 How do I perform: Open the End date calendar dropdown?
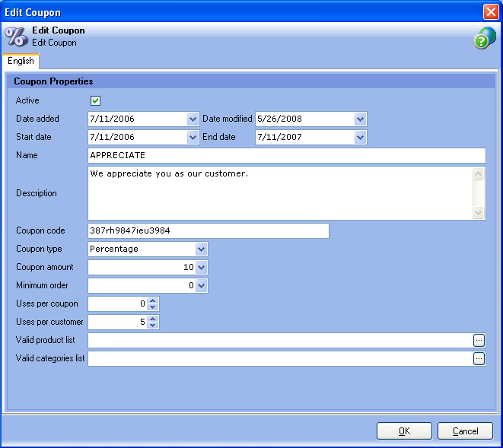[x=360, y=137]
